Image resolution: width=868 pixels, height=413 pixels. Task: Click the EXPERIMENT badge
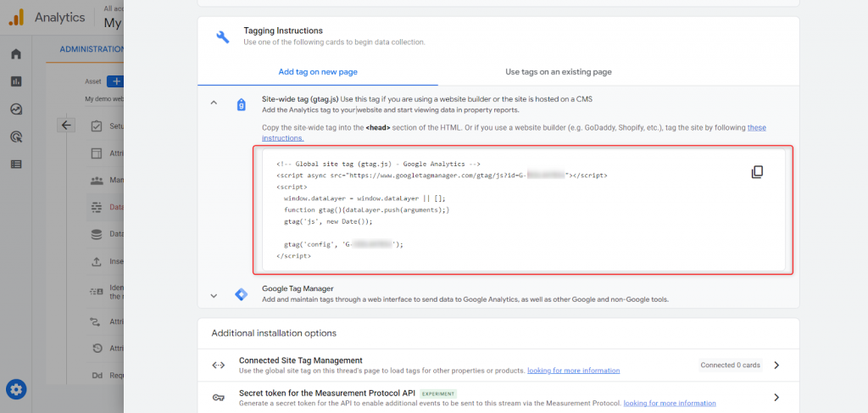click(x=438, y=393)
